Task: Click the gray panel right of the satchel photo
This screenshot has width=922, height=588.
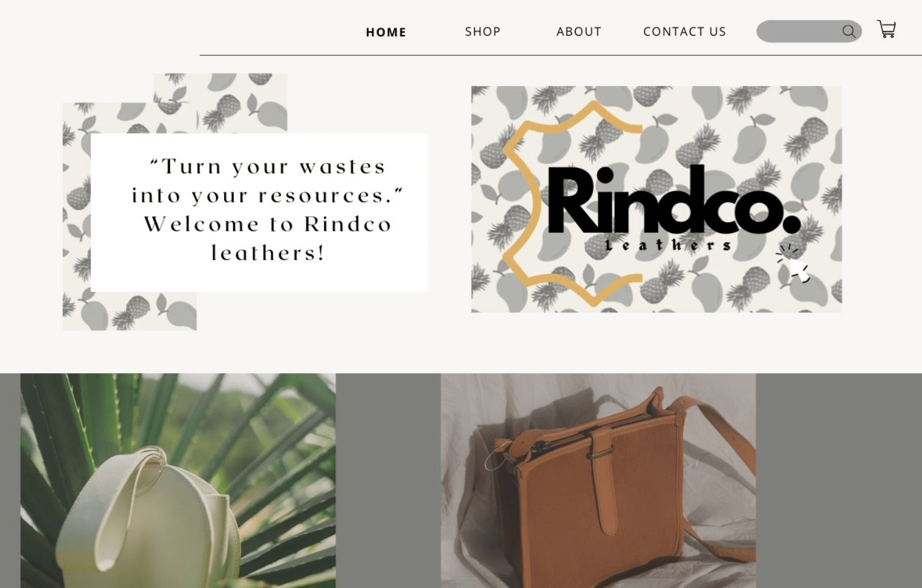Action: coord(839,481)
